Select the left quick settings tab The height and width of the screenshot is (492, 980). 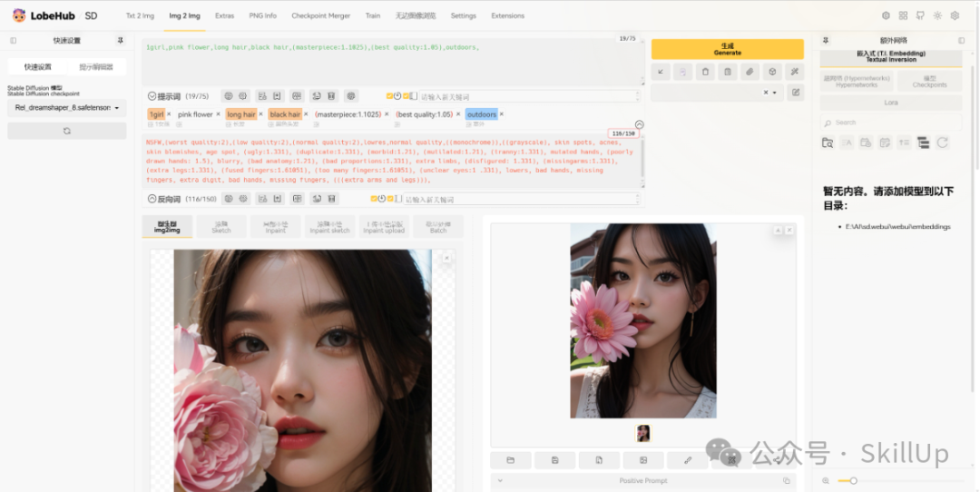point(38,67)
